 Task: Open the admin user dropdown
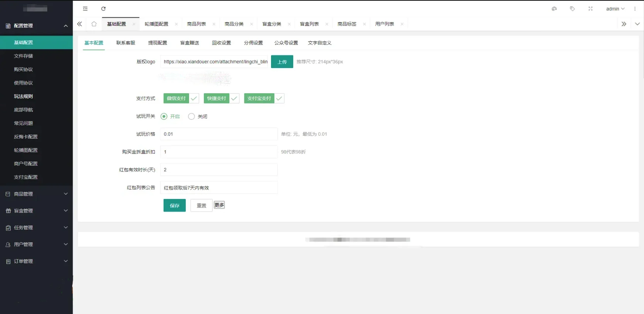point(615,9)
